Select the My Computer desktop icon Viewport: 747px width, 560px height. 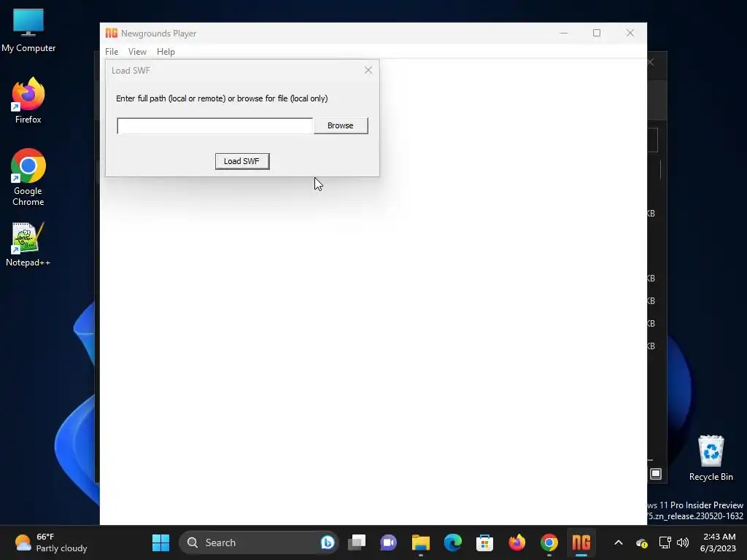point(28,31)
